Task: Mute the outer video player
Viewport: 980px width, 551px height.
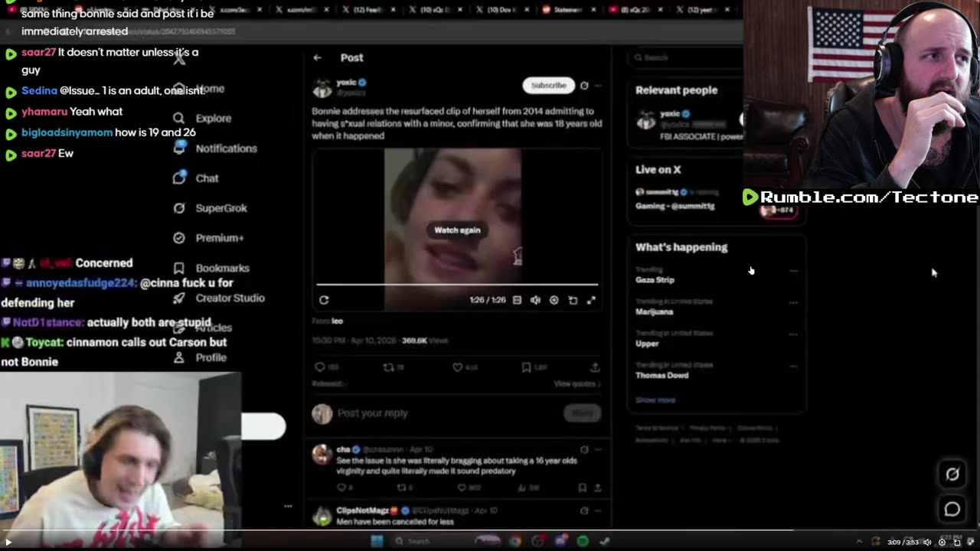Action: point(927,542)
